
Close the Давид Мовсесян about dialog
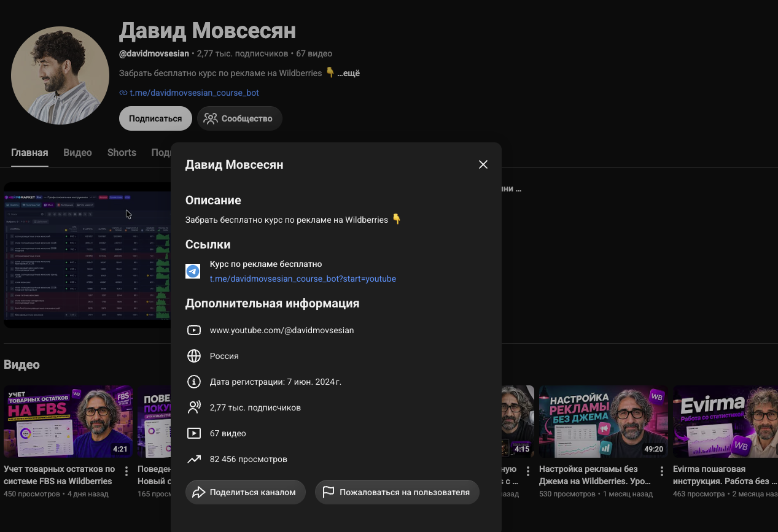click(x=483, y=164)
